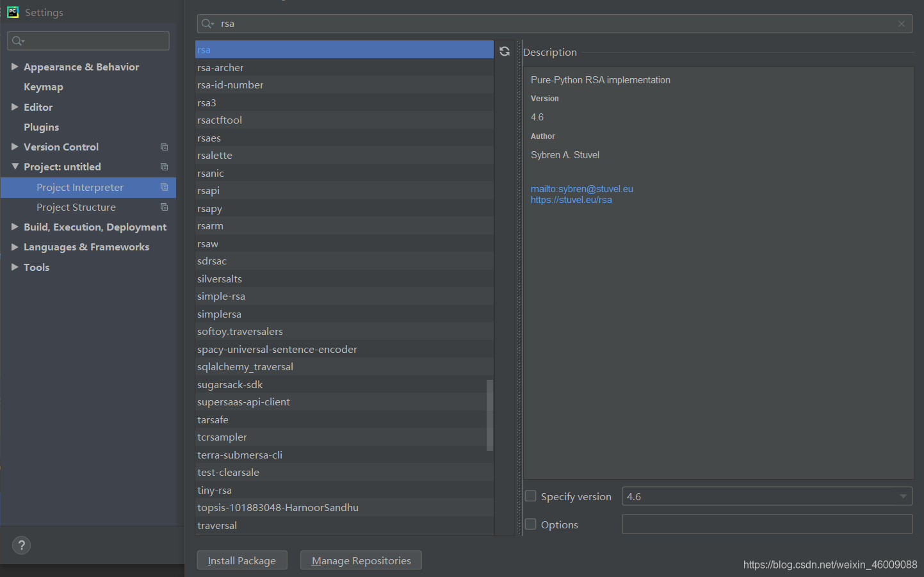This screenshot has width=924, height=577.
Task: Click the Manage Repositories button
Action: coord(361,560)
